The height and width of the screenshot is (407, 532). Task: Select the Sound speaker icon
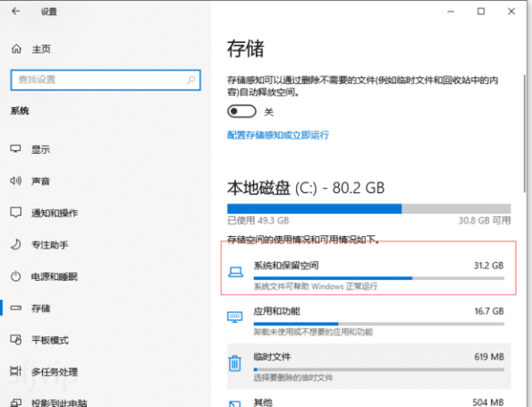point(15,181)
